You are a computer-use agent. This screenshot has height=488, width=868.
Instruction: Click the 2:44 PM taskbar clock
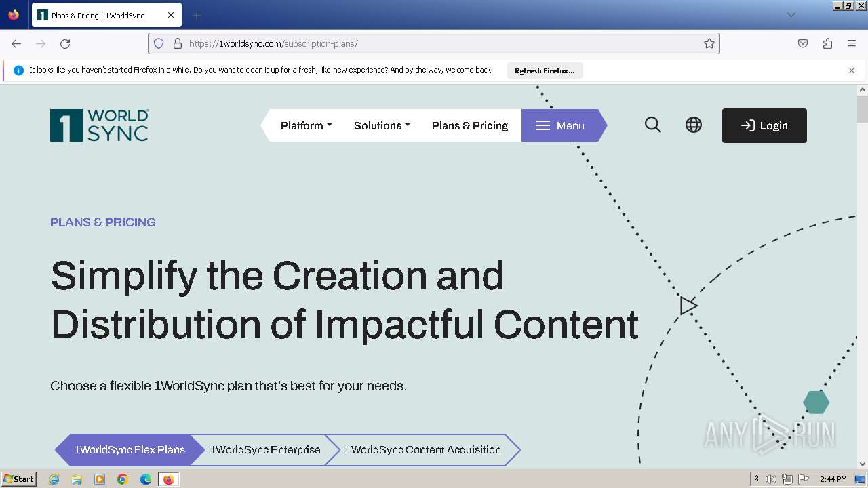833,479
